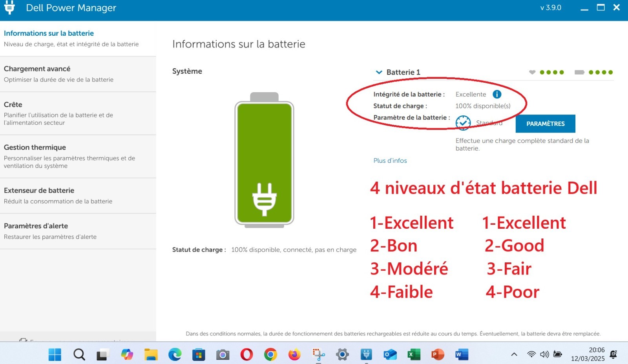Open Dell Power Manager from the taskbar
The image size is (628, 364).
point(366,355)
